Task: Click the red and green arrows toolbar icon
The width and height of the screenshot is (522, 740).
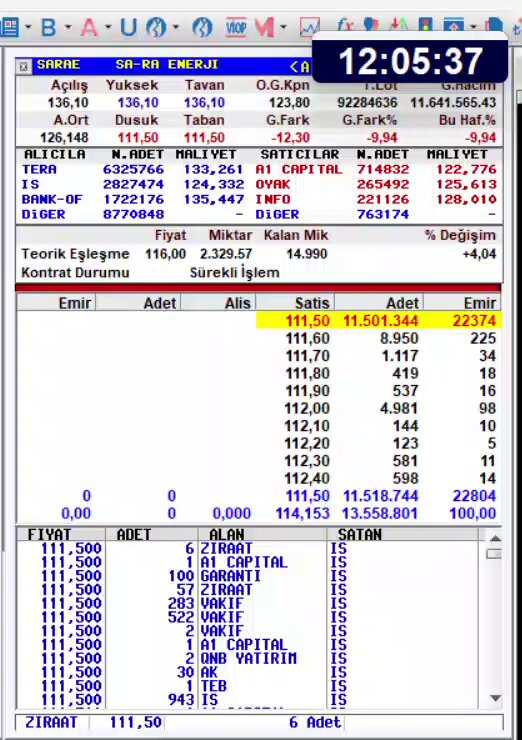Action: (x=399, y=24)
